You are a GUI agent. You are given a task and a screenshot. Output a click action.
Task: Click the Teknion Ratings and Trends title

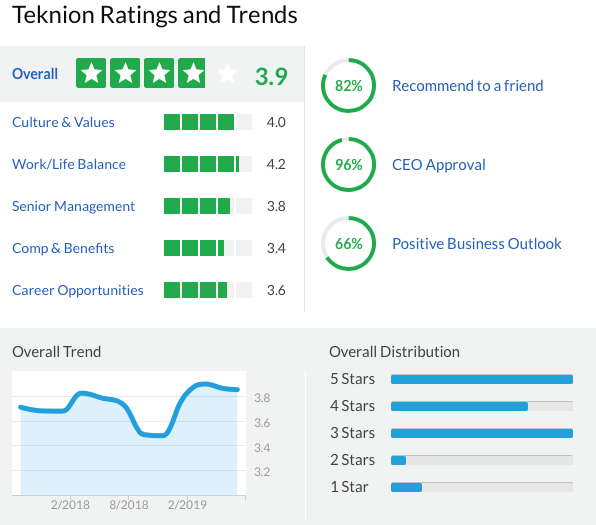pos(155,15)
